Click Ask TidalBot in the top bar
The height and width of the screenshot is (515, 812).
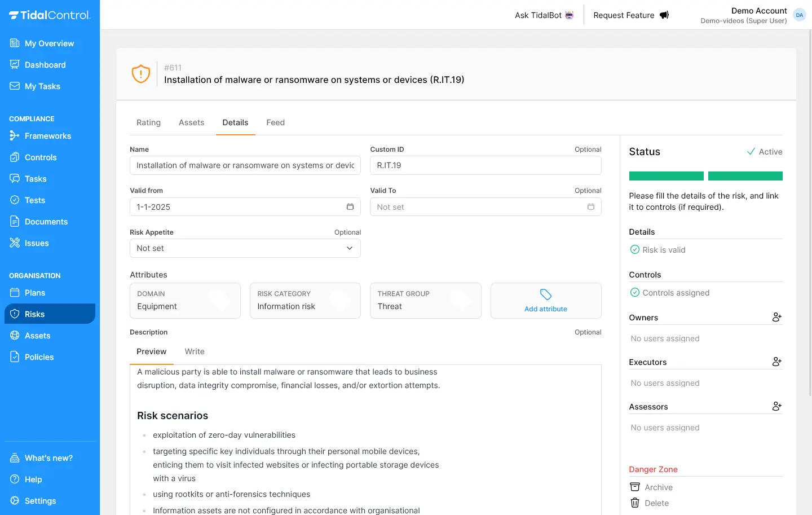pyautogui.click(x=544, y=15)
